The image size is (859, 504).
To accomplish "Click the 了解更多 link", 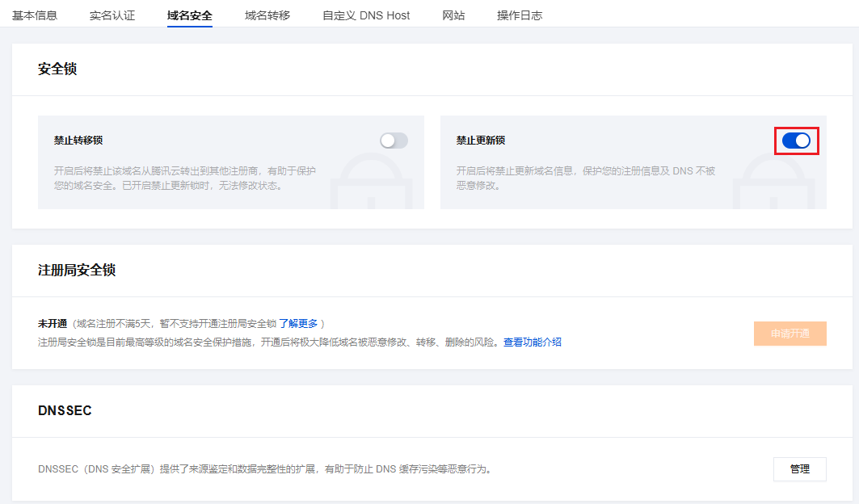I will (298, 324).
